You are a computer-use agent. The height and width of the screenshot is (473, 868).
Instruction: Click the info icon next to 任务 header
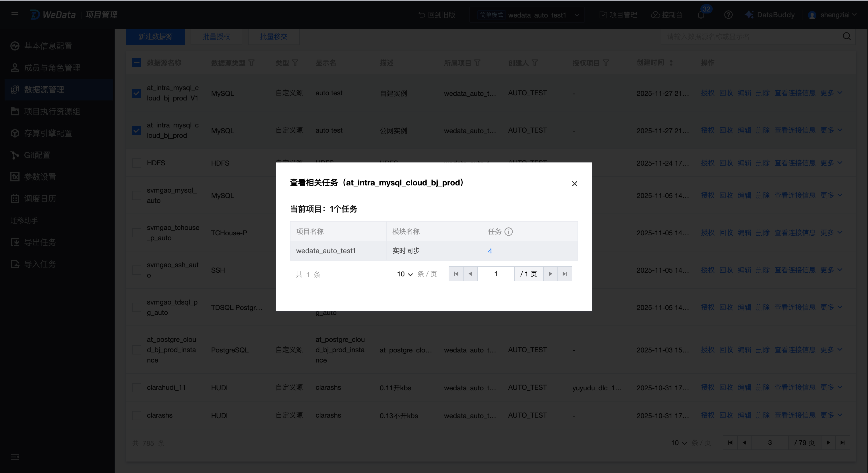508,231
